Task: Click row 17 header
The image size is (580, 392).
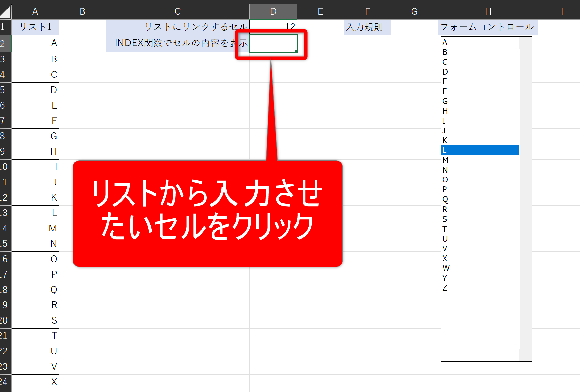Action: point(5,275)
